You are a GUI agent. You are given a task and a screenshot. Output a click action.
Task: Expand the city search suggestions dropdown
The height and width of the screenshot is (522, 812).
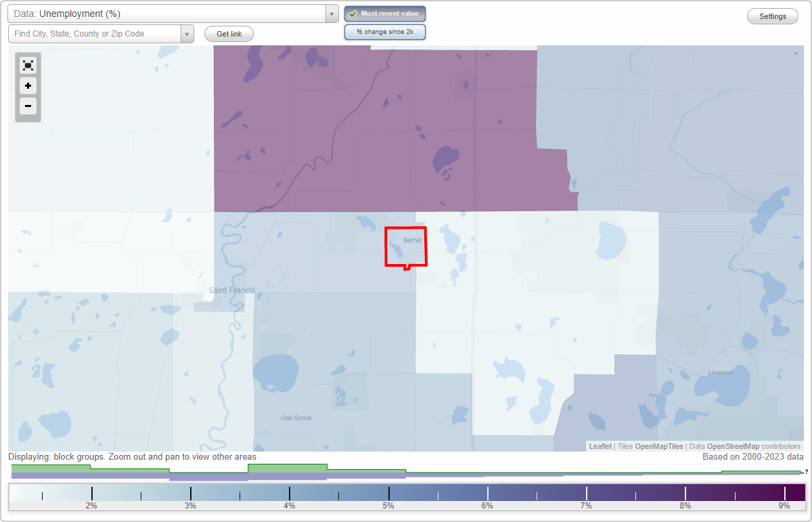tap(187, 33)
